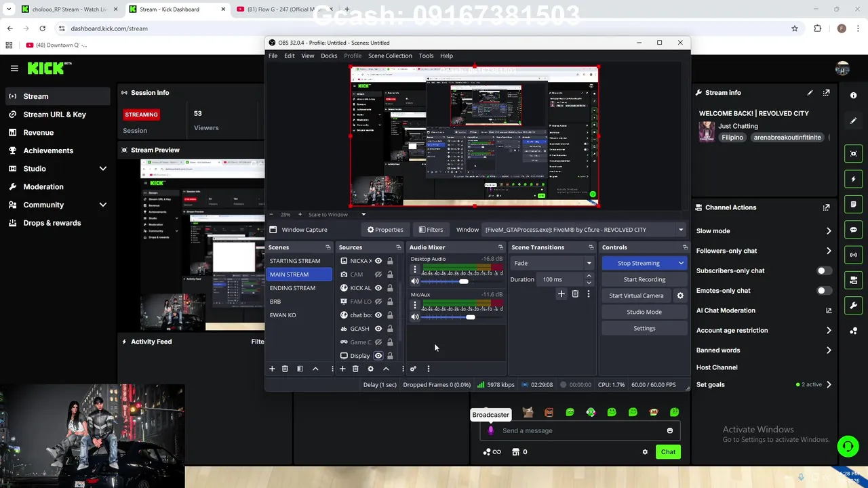Open the OBS Docks menu
The width and height of the screenshot is (868, 488).
coord(329,56)
